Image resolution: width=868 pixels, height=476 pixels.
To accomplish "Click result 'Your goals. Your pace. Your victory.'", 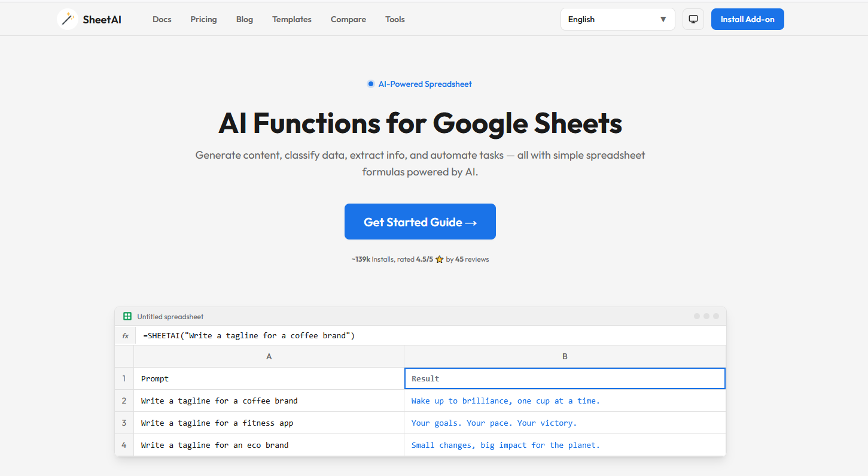I will pyautogui.click(x=565, y=423).
